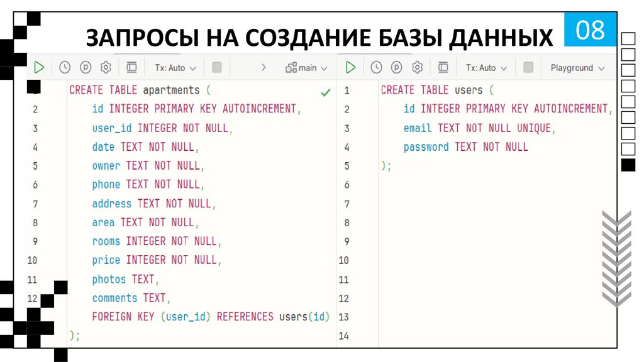This screenshot has width=644, height=362.
Task: Open Tx: Auto dropdown in left editor
Action: point(175,68)
